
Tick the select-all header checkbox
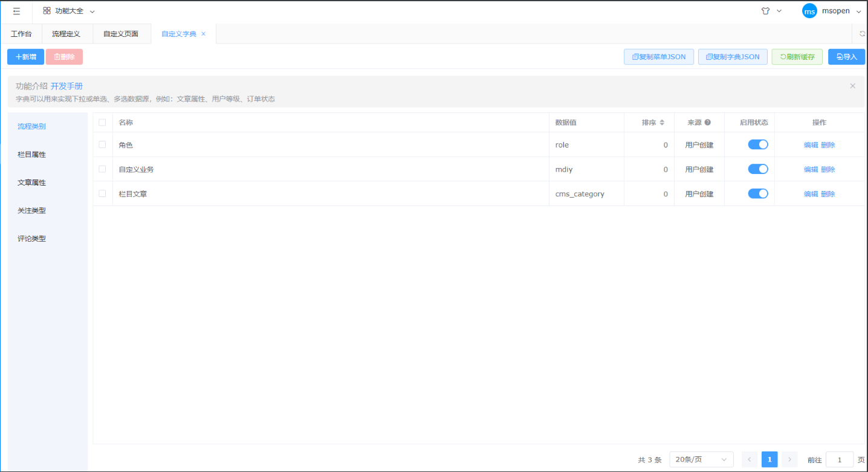coord(102,122)
